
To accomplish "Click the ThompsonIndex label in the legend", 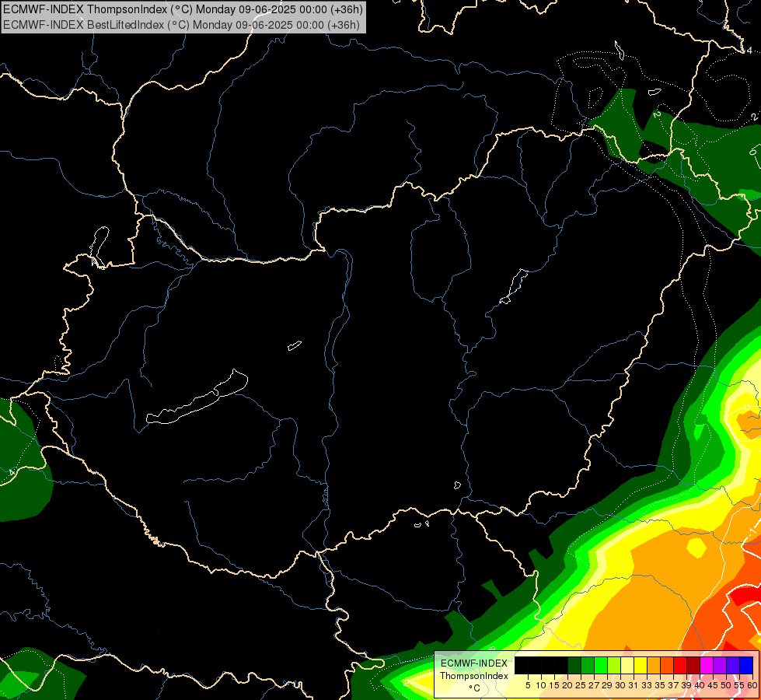I will [474, 676].
